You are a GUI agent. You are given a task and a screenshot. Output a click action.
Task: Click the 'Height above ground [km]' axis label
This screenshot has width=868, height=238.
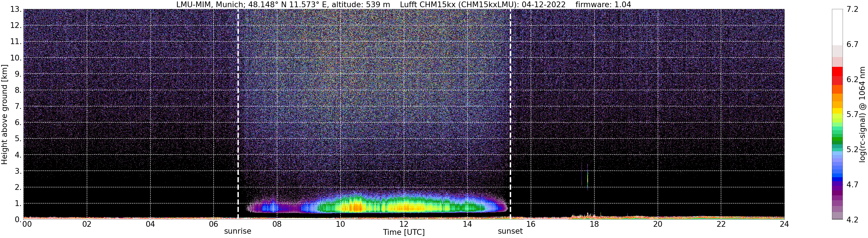point(4,114)
